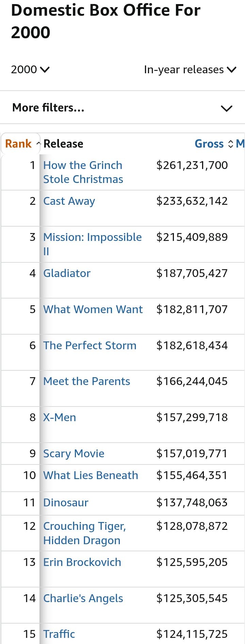245x644 pixels.
Task: Select the Meet the Parents link
Action: tap(86, 381)
